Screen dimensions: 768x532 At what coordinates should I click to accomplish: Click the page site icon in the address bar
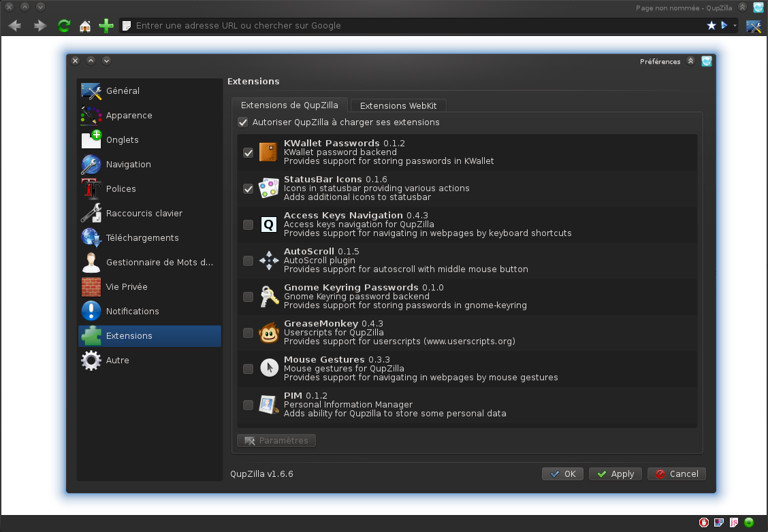click(x=127, y=25)
